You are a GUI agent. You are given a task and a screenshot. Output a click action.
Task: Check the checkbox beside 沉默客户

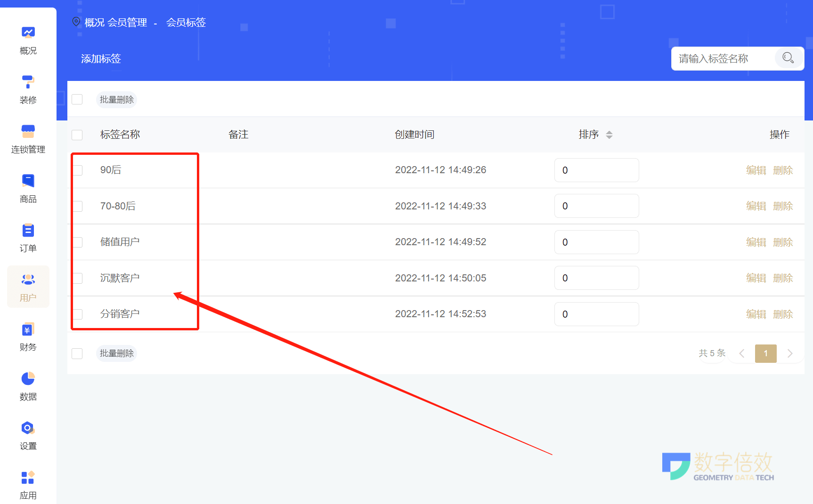pyautogui.click(x=78, y=278)
